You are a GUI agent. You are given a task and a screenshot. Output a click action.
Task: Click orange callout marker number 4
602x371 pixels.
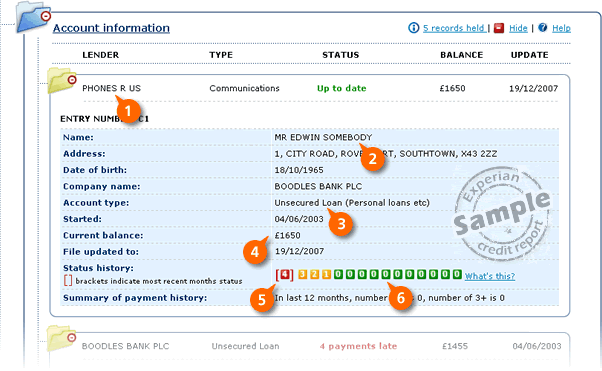tap(255, 252)
